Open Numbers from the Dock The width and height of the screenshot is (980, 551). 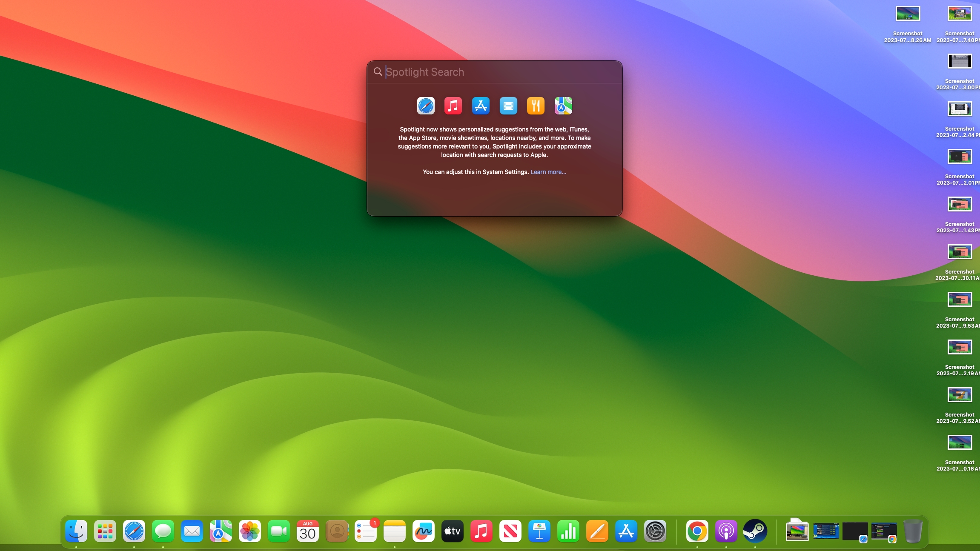point(568,531)
